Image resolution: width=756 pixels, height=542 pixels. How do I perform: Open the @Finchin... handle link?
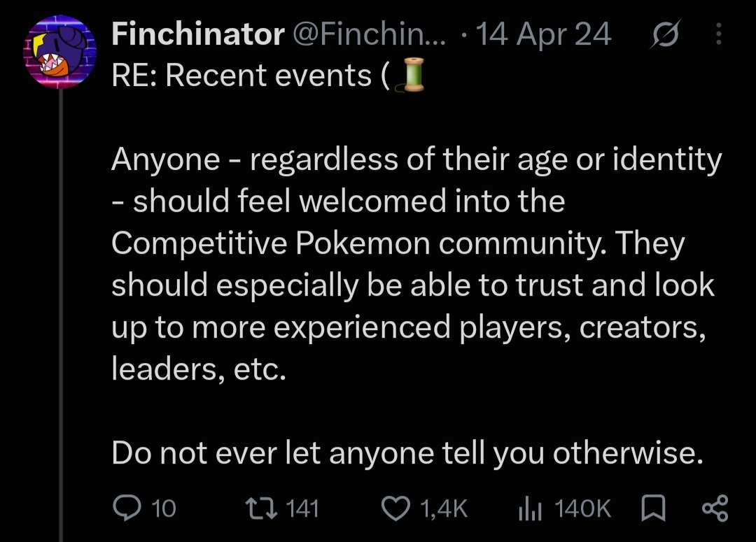pyautogui.click(x=370, y=34)
